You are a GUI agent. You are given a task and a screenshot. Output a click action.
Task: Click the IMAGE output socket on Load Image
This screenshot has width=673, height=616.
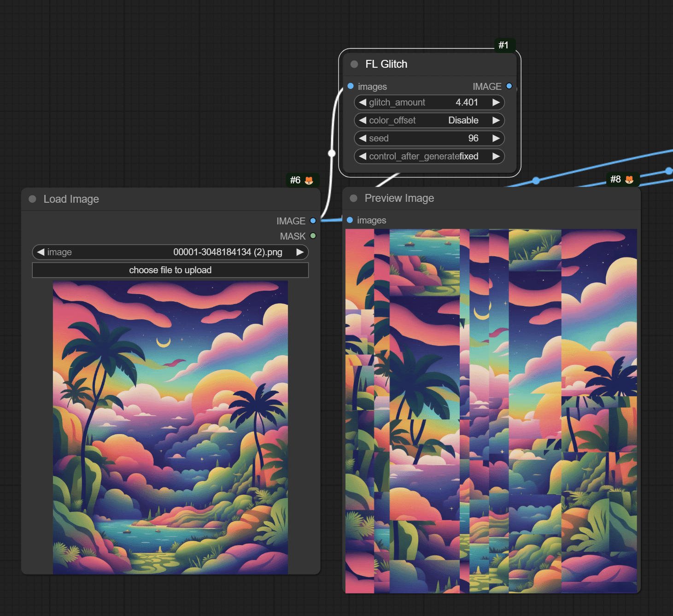313,221
